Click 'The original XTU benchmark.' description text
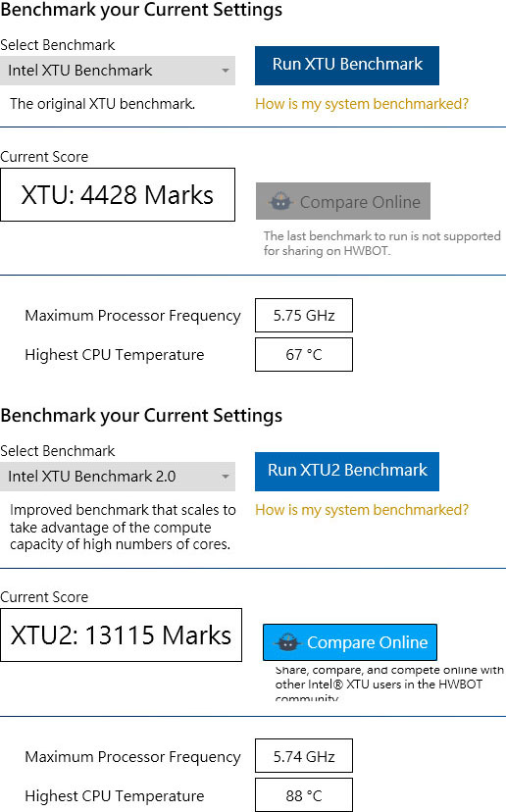 103,104
